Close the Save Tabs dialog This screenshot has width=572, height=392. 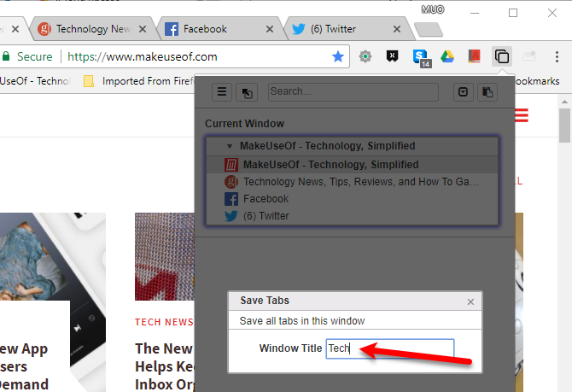click(x=470, y=301)
